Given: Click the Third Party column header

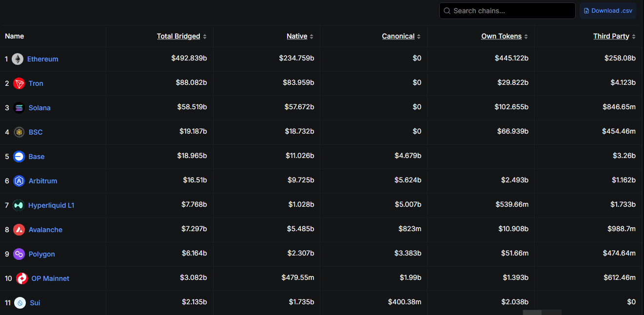Looking at the screenshot, I should [x=611, y=36].
